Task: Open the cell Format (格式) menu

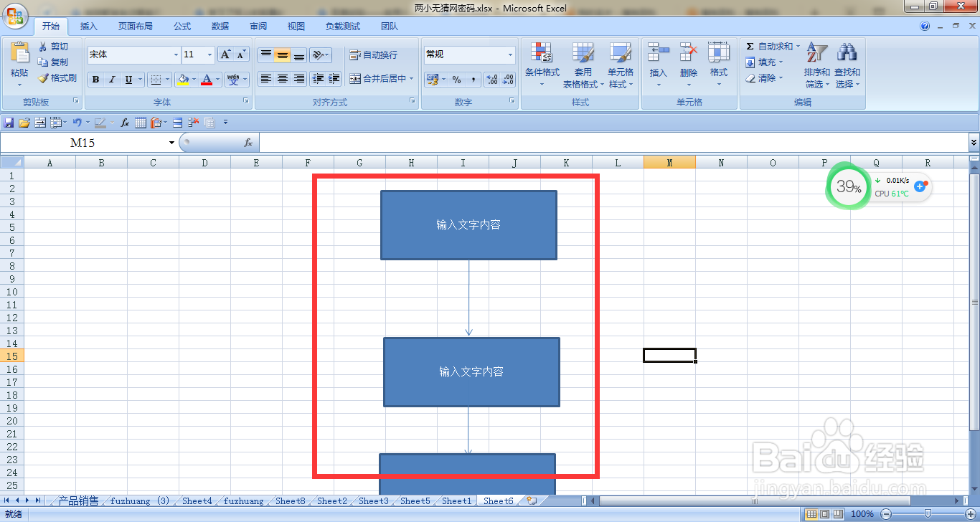Action: [719, 65]
